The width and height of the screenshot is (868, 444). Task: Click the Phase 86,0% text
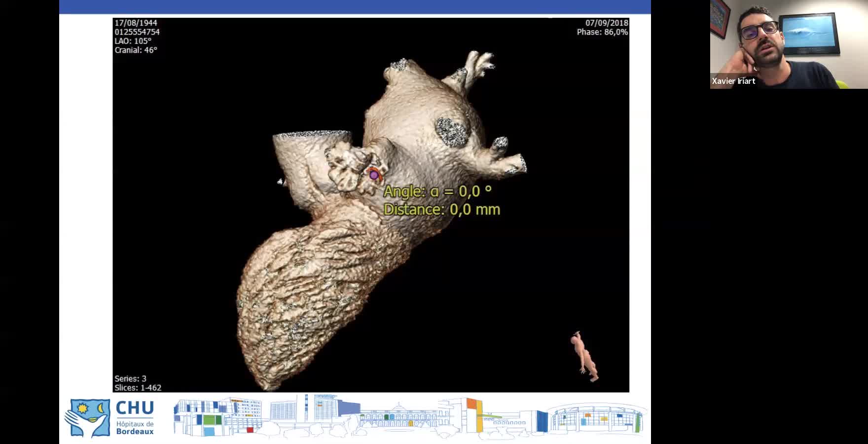pos(602,32)
